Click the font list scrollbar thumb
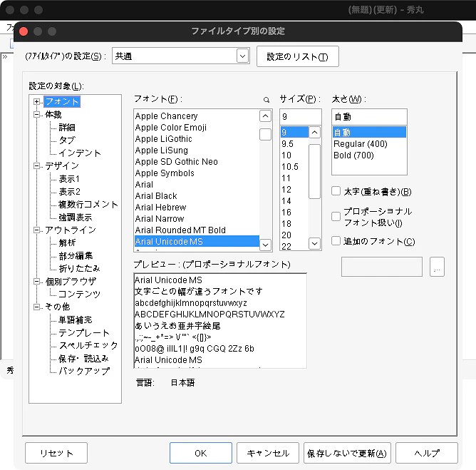Screen dimensions: 476x470 coord(265,134)
